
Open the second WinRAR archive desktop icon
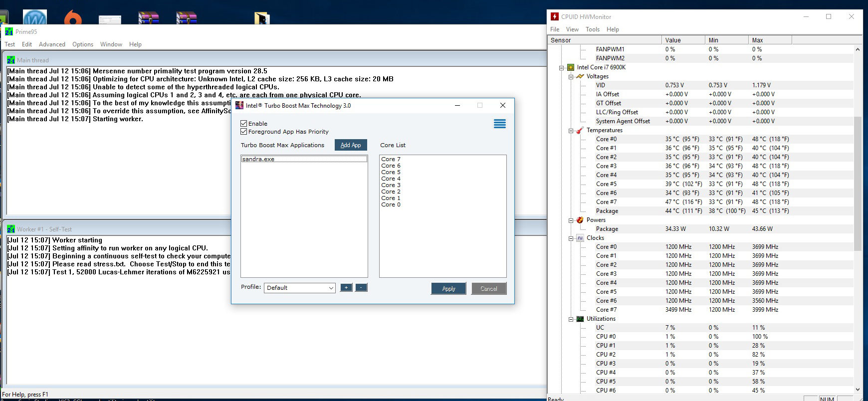point(187,18)
